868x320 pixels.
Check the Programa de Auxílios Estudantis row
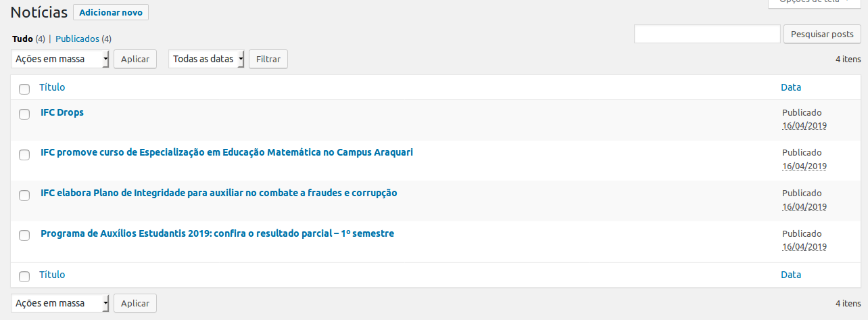[24, 235]
